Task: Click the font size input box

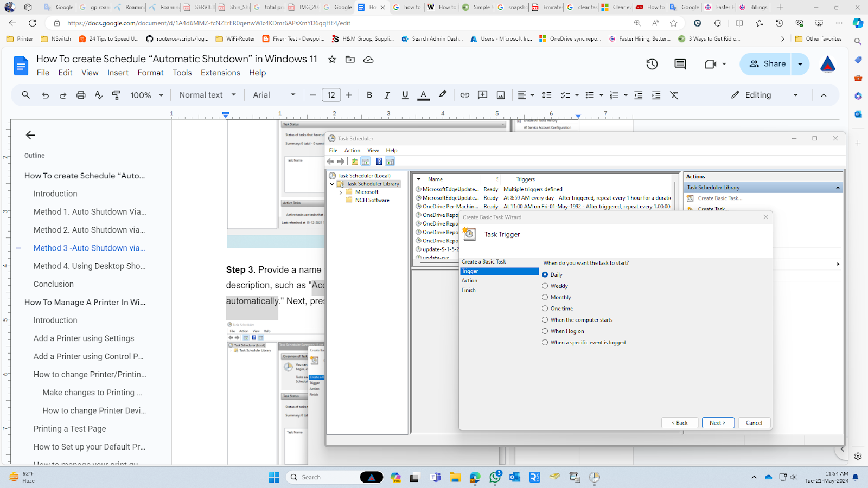Action: (331, 95)
